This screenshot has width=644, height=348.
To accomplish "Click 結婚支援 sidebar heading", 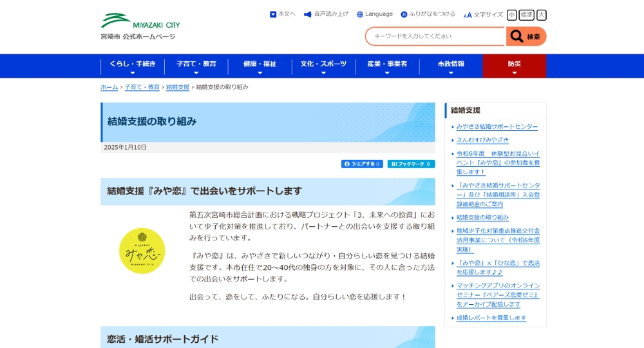I will click(x=466, y=110).
